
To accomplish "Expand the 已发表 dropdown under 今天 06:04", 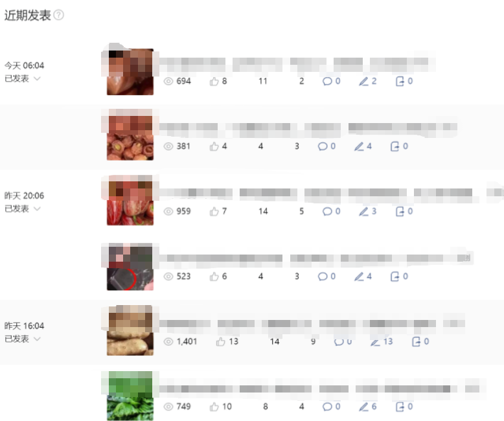I will point(38,78).
